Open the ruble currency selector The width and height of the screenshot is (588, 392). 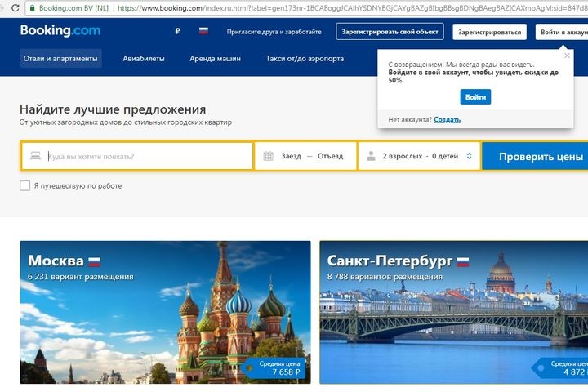point(178,31)
